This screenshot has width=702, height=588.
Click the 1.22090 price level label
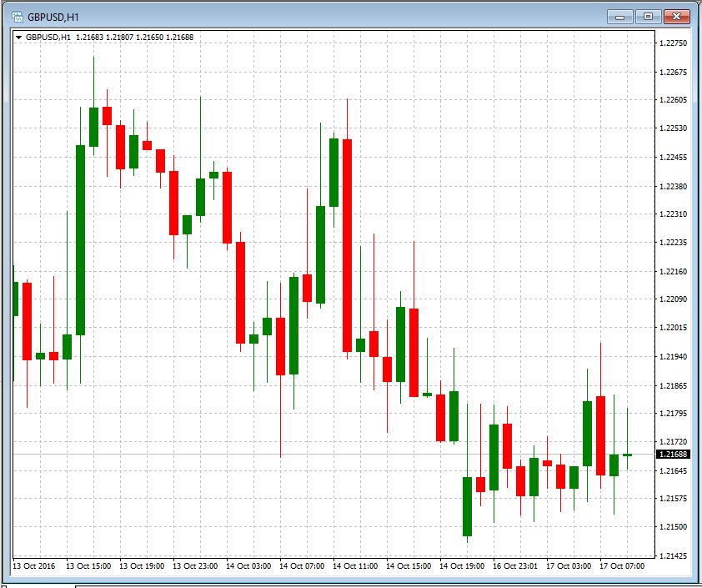click(674, 299)
